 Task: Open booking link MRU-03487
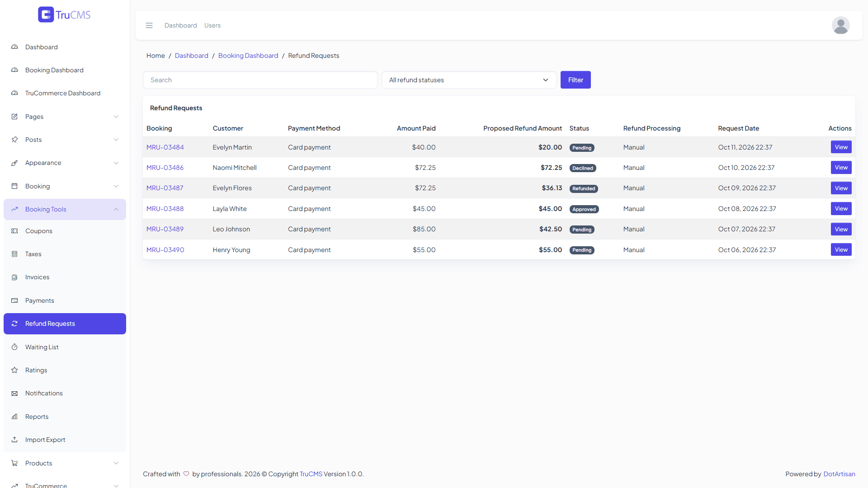[x=165, y=188]
